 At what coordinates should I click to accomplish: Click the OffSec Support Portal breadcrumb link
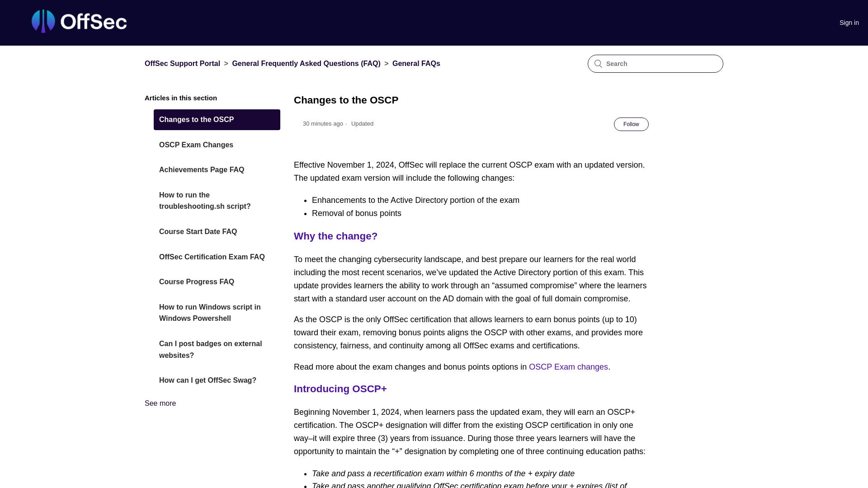tap(182, 63)
